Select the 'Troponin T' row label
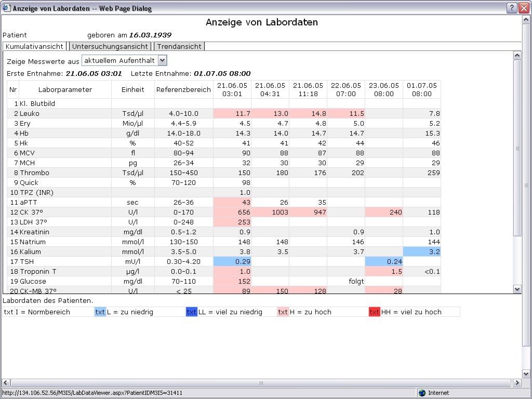This screenshot has width=532, height=399. (x=38, y=271)
